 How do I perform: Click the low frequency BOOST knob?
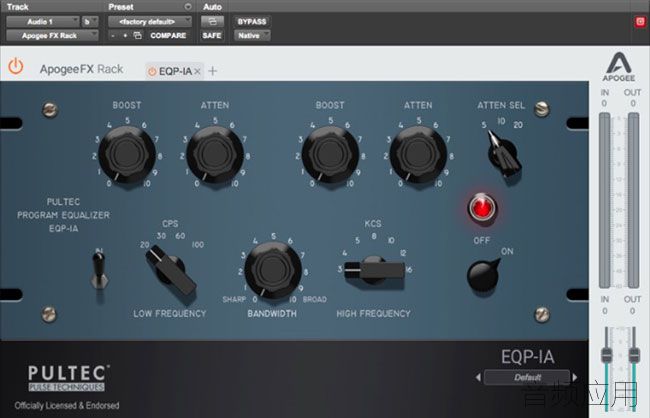[127, 154]
